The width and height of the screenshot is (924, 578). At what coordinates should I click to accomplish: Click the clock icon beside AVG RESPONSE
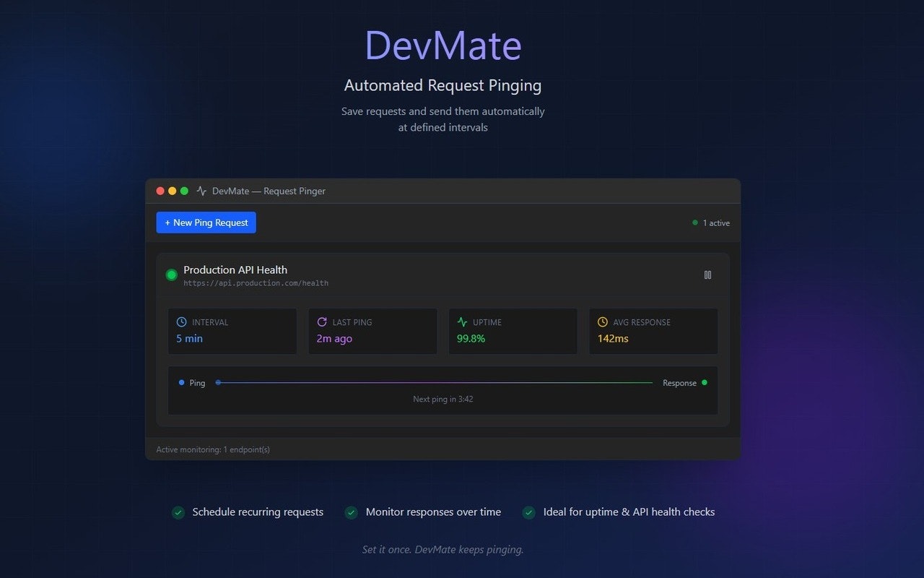[602, 322]
